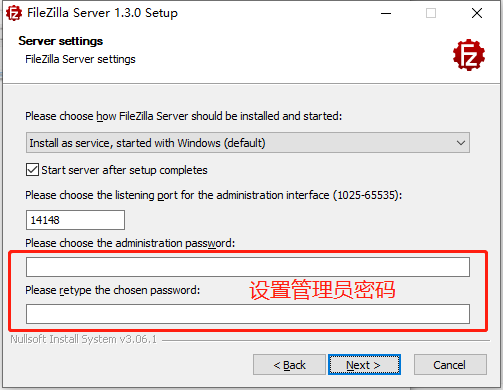Click the greyed-out maximize window icon
This screenshot has height=390, width=503.
[x=431, y=13]
